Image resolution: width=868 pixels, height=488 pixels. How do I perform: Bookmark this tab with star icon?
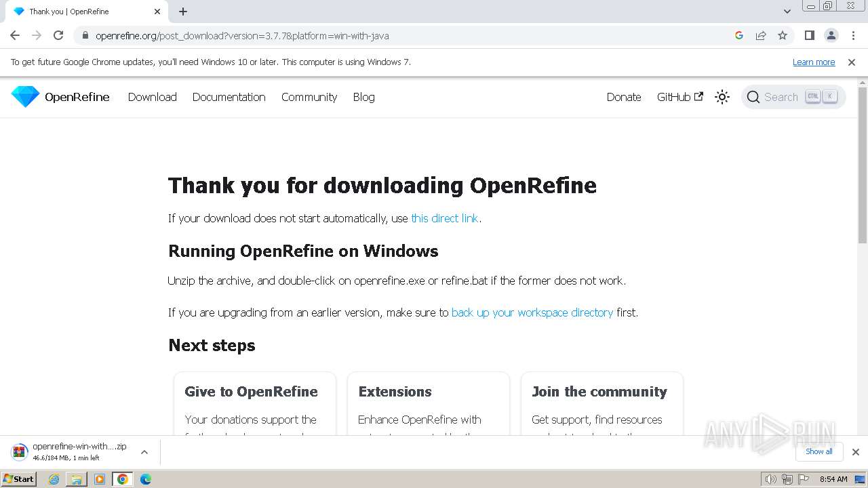coord(783,35)
